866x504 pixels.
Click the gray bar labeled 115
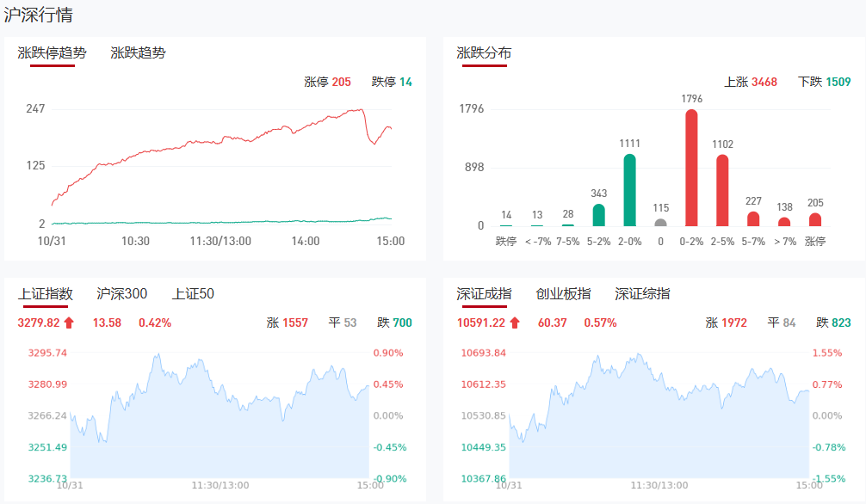point(660,222)
